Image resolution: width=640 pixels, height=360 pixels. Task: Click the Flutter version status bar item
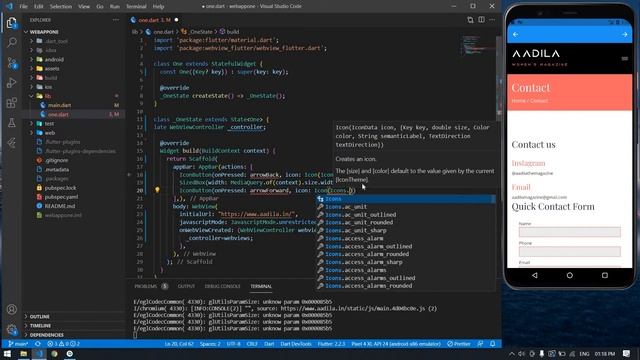tap(331, 344)
